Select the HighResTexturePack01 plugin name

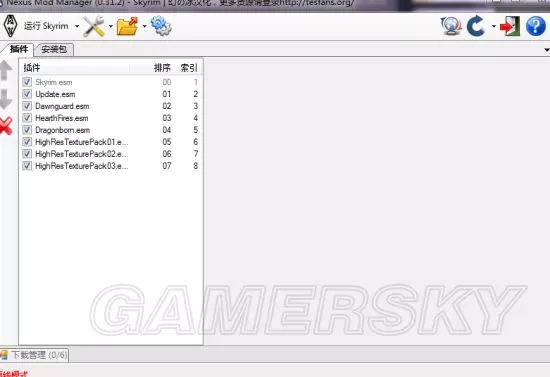click(81, 142)
